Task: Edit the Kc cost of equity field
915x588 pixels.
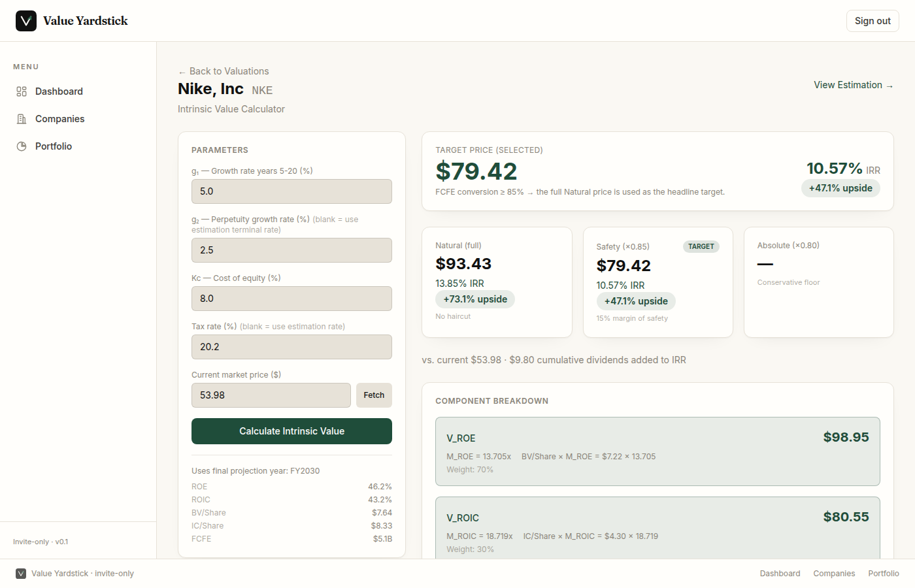Action: (x=291, y=299)
